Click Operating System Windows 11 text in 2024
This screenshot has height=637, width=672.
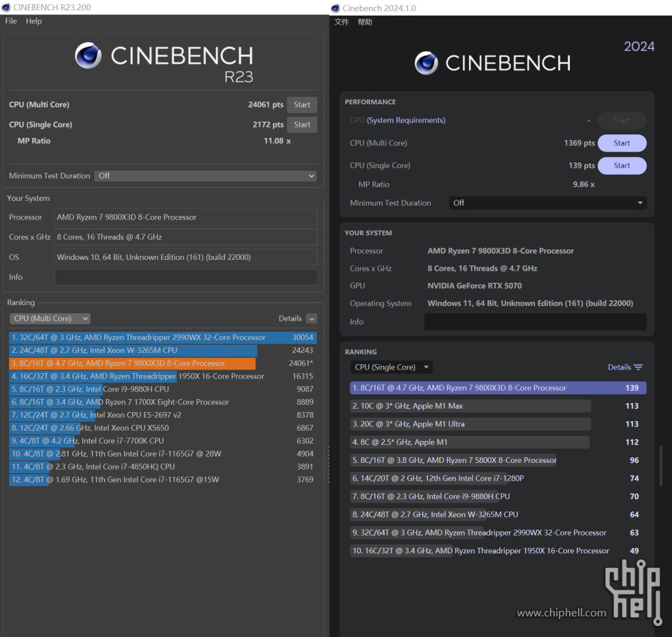(x=530, y=304)
